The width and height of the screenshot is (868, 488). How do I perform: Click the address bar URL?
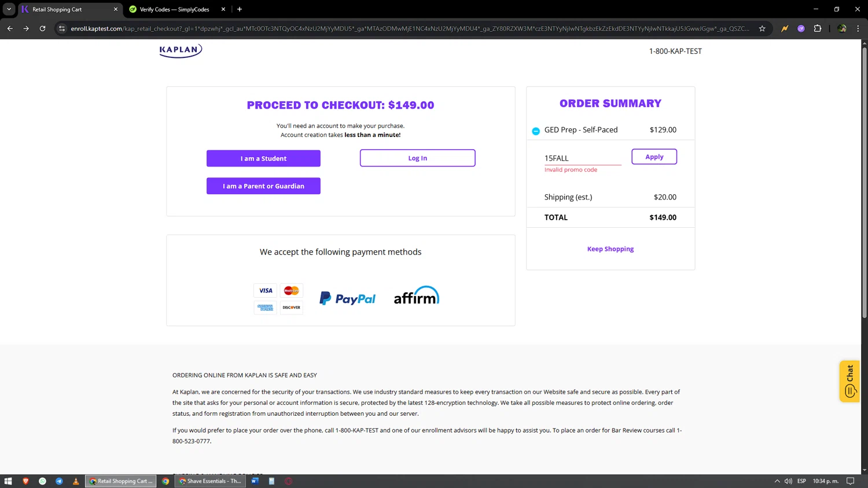click(x=410, y=28)
